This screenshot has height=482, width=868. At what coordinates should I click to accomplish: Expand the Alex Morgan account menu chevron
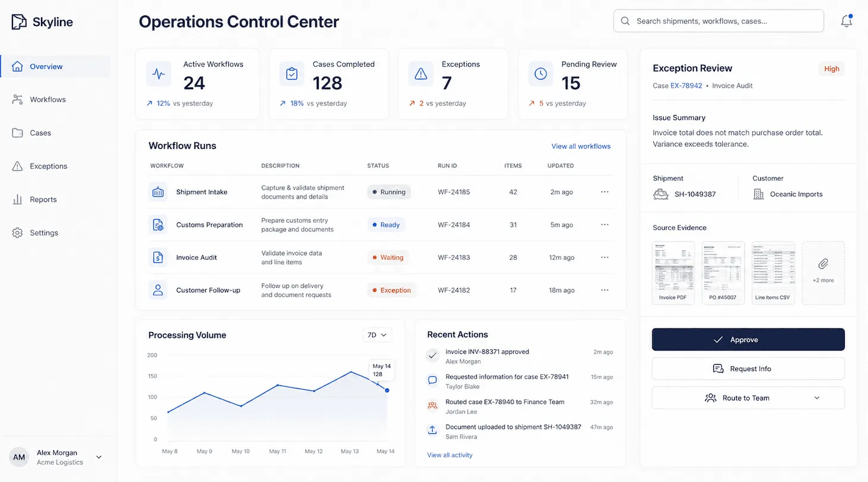(99, 457)
